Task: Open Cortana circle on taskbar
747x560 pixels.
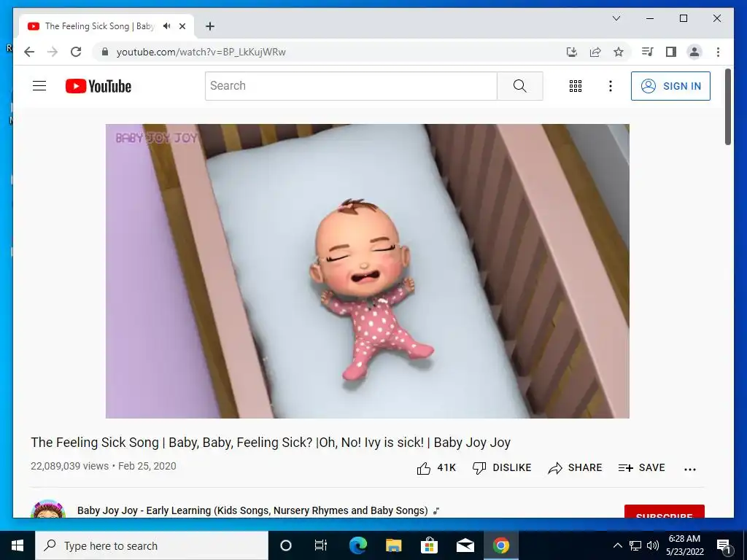Action: coord(285,545)
